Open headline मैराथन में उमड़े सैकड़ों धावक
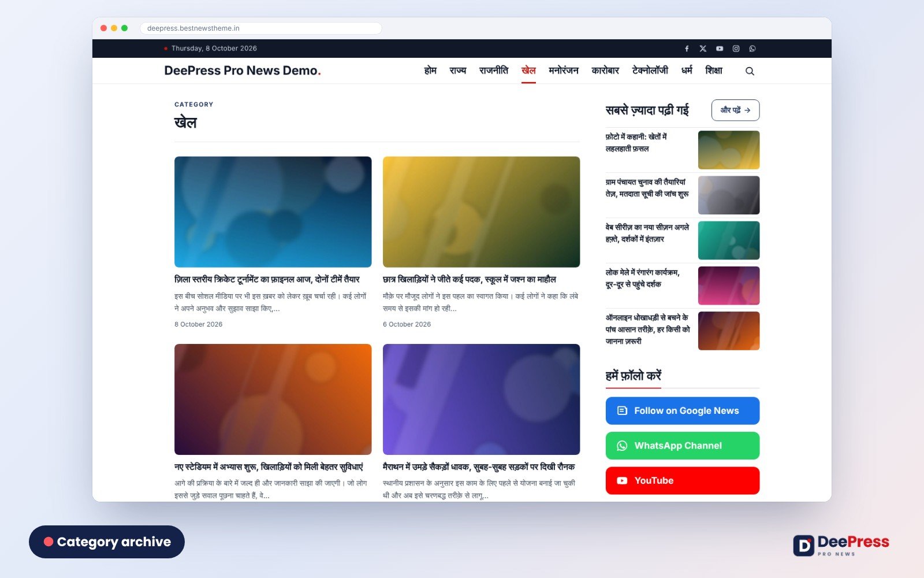The width and height of the screenshot is (924, 578). tap(479, 466)
